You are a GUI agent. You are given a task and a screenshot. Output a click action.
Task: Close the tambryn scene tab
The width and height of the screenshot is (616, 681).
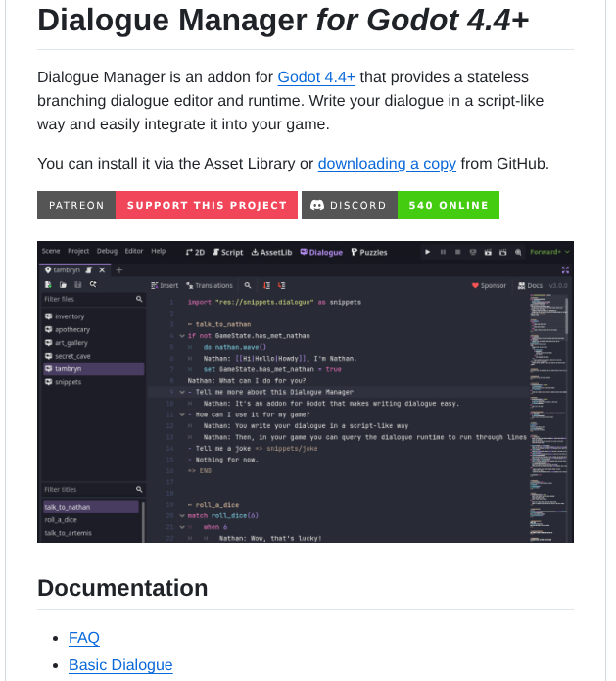[102, 270]
